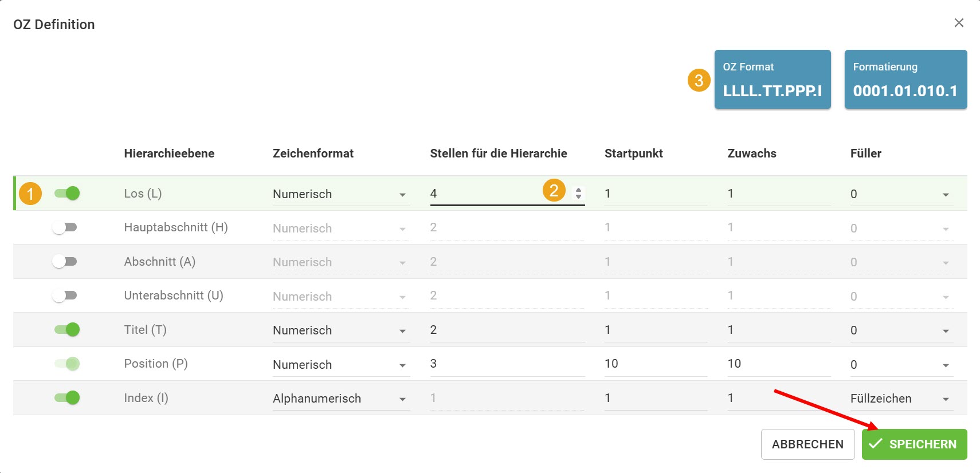Click the OZ Format LLLL.TT.PPP.I tile

tap(772, 80)
